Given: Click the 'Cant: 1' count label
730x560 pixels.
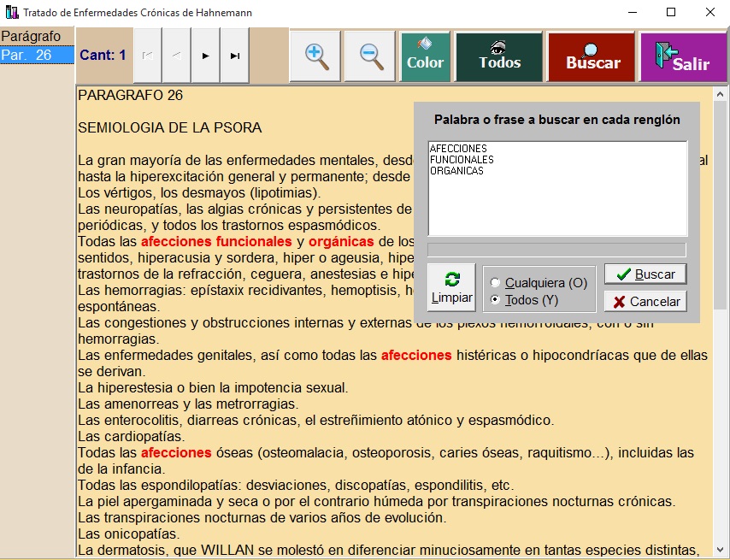Looking at the screenshot, I should [103, 56].
